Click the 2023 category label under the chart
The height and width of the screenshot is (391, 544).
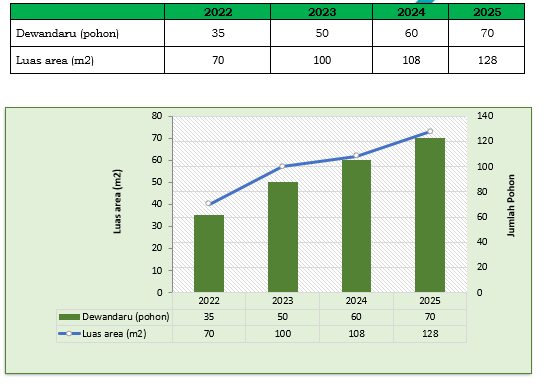[283, 300]
